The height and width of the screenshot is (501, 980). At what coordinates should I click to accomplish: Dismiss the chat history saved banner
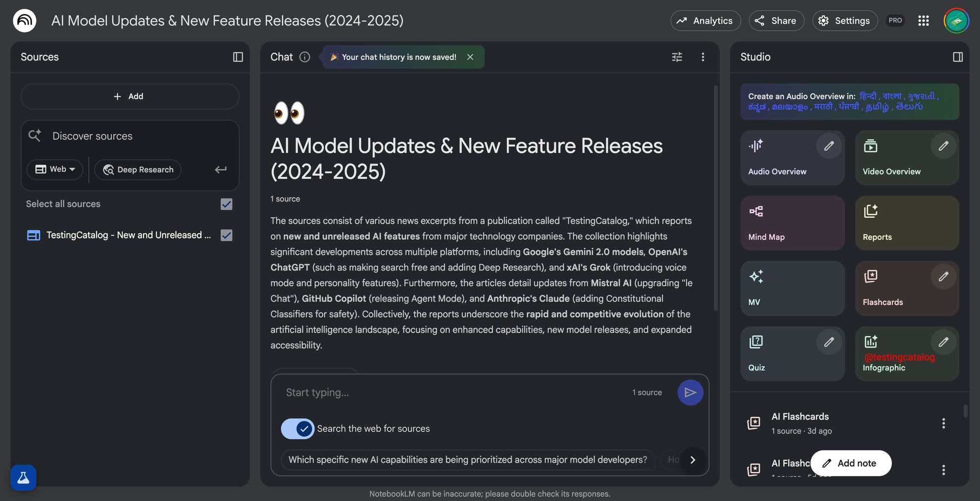tap(470, 57)
